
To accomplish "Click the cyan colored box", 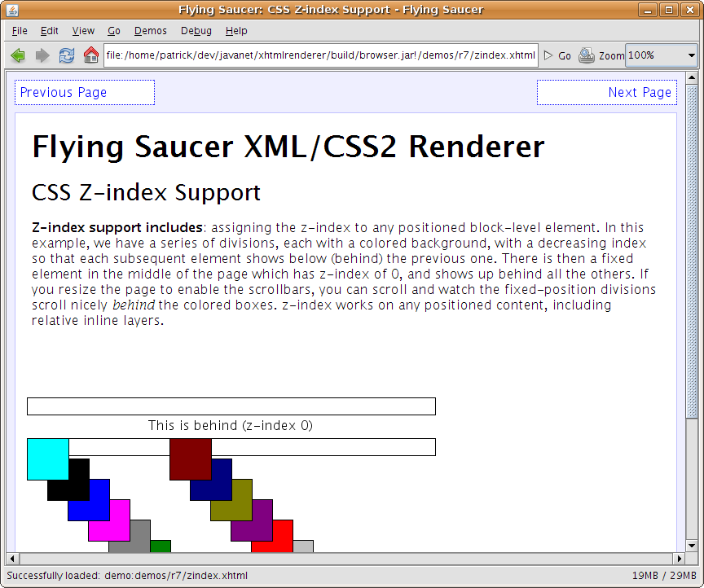I will tap(47, 459).
